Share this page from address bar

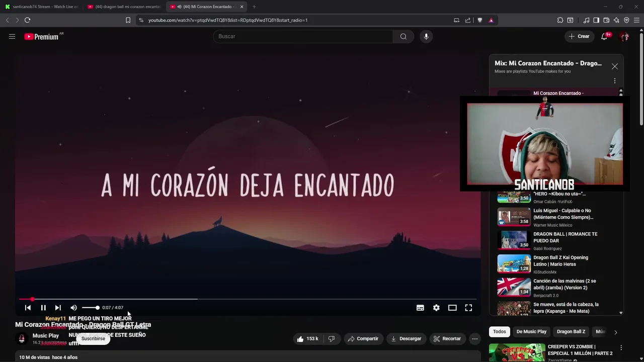coord(468,20)
